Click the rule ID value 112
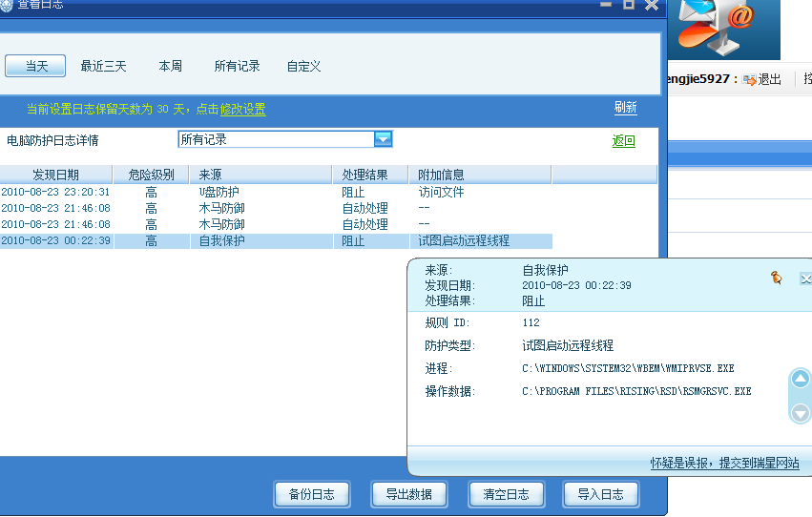 pyautogui.click(x=531, y=323)
